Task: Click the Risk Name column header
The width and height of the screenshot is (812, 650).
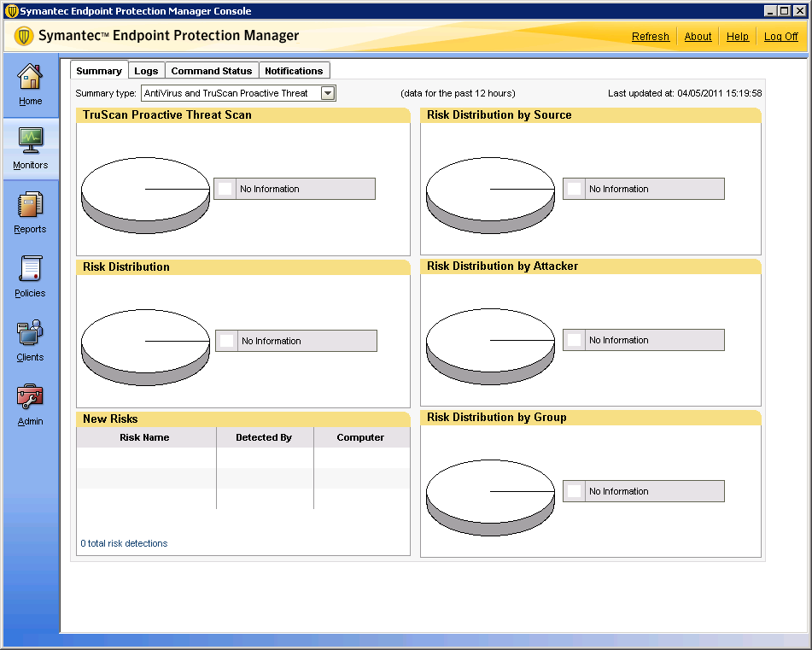Action: (x=144, y=437)
